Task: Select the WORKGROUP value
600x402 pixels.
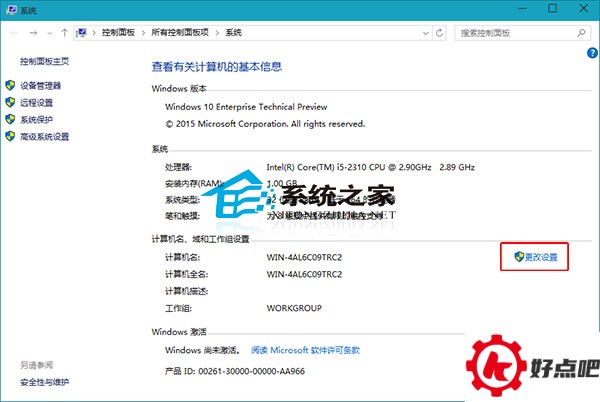Action: coord(294,308)
